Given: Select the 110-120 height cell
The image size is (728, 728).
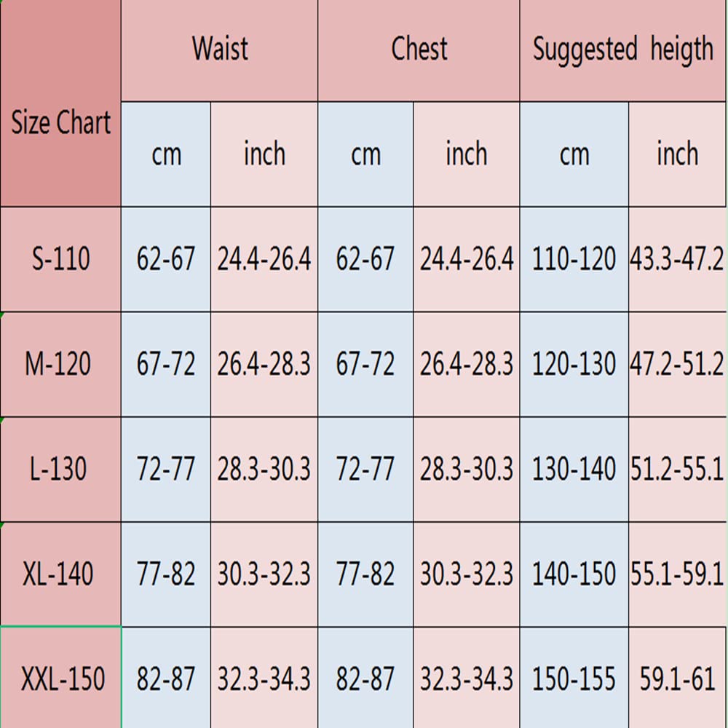Looking at the screenshot, I should [x=574, y=259].
